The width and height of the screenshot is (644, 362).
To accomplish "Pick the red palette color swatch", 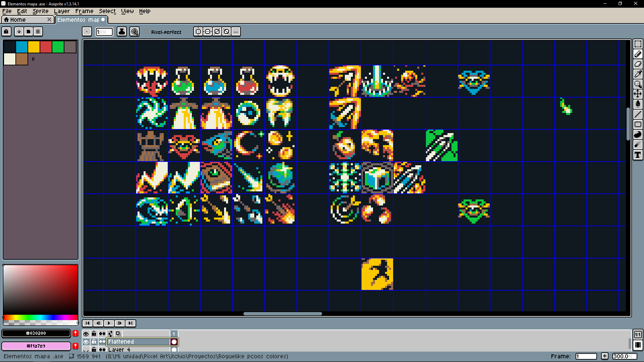I will [x=46, y=47].
